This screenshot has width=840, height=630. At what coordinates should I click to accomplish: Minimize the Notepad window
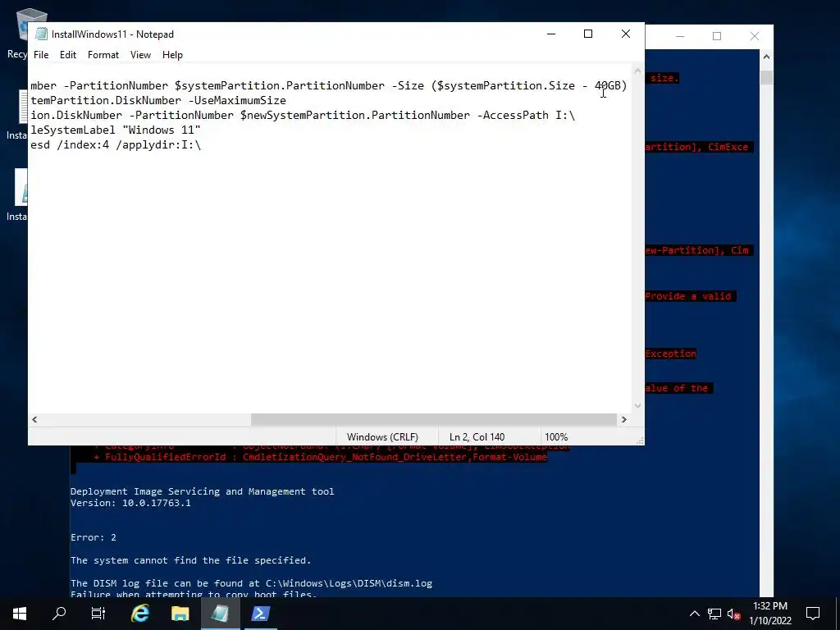click(x=551, y=34)
